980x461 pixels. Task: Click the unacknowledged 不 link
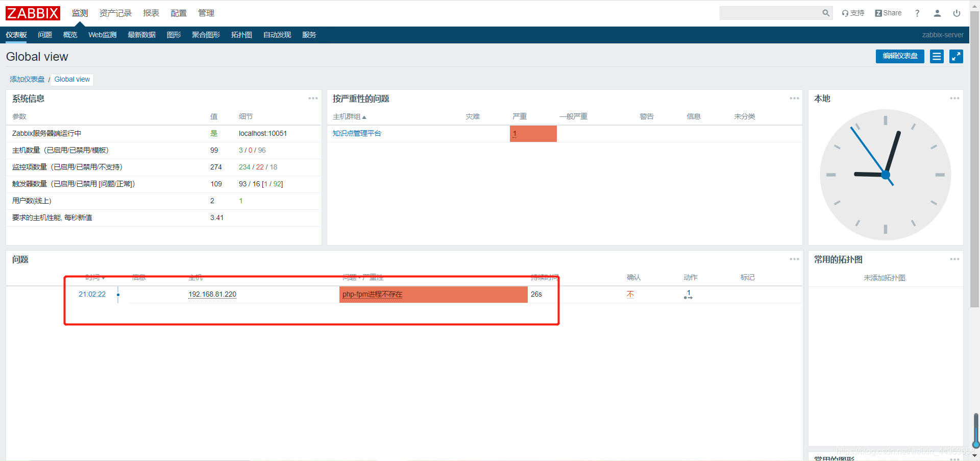[x=630, y=295]
